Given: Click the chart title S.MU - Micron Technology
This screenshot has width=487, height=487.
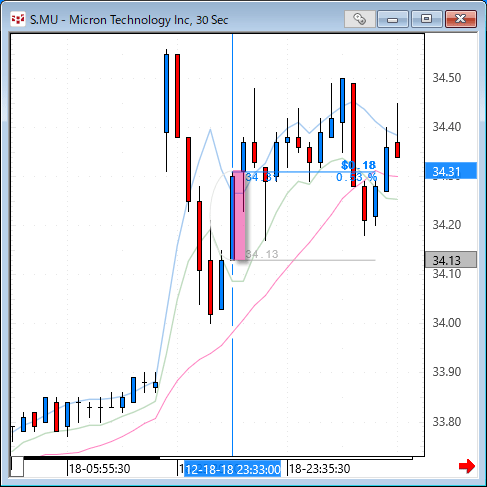Looking at the screenshot, I should pyautogui.click(x=129, y=20).
